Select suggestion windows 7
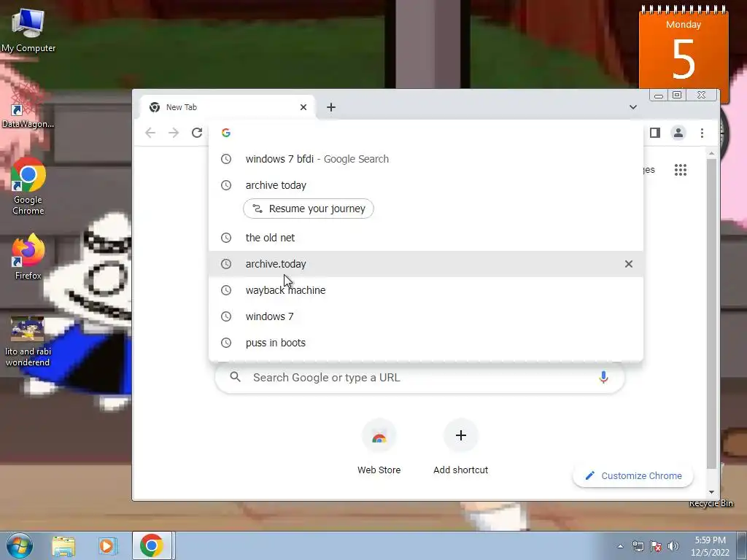Image resolution: width=747 pixels, height=560 pixels. (x=426, y=316)
